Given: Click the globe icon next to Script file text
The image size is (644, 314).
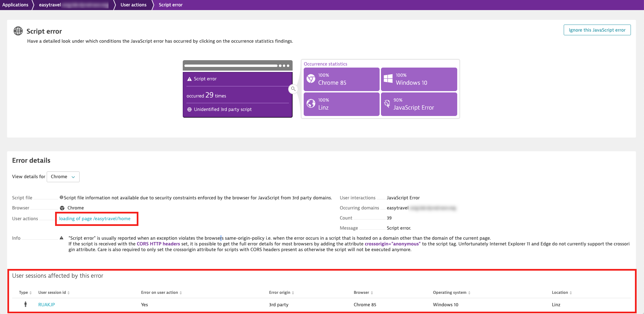Looking at the screenshot, I should point(61,198).
